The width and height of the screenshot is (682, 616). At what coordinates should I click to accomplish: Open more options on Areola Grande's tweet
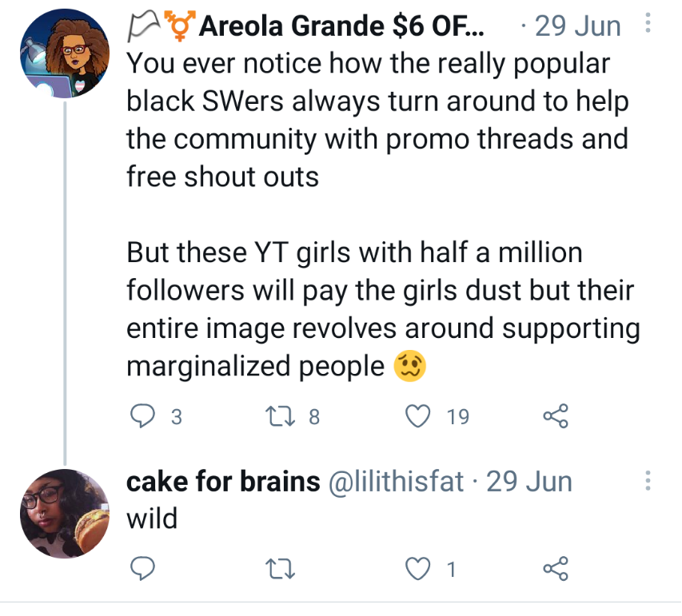(648, 26)
